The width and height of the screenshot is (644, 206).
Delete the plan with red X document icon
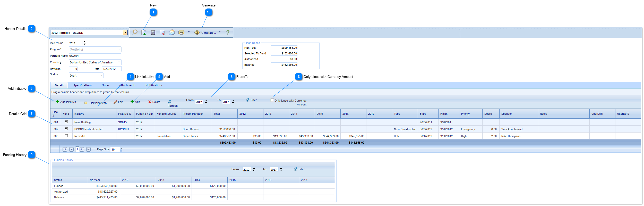coord(162,32)
